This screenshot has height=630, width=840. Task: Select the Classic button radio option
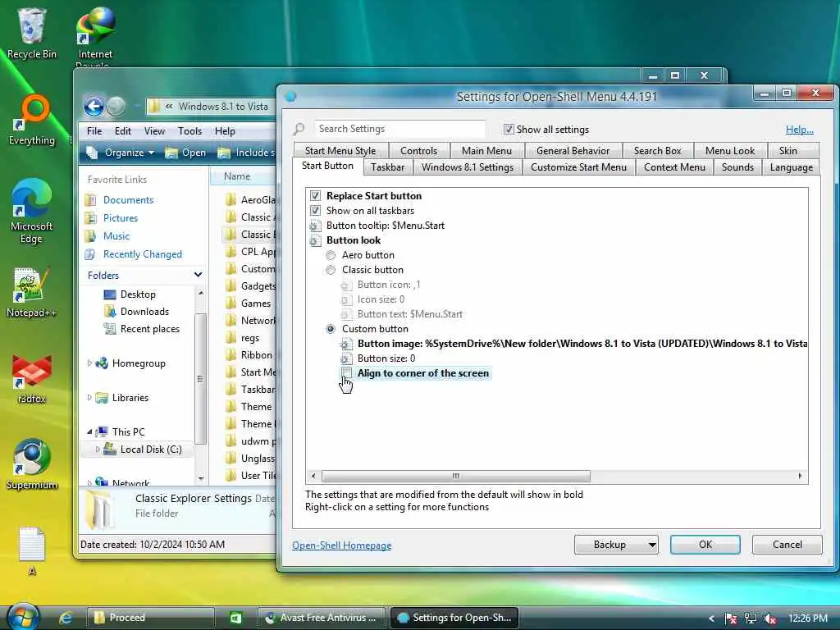331,270
